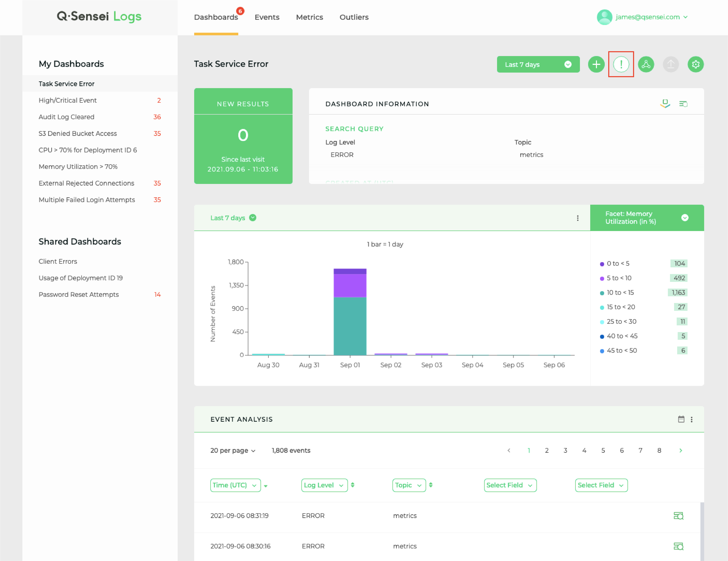This screenshot has height=561, width=728.
Task: Click the event table vertical scrollbar
Action: pos(702,532)
